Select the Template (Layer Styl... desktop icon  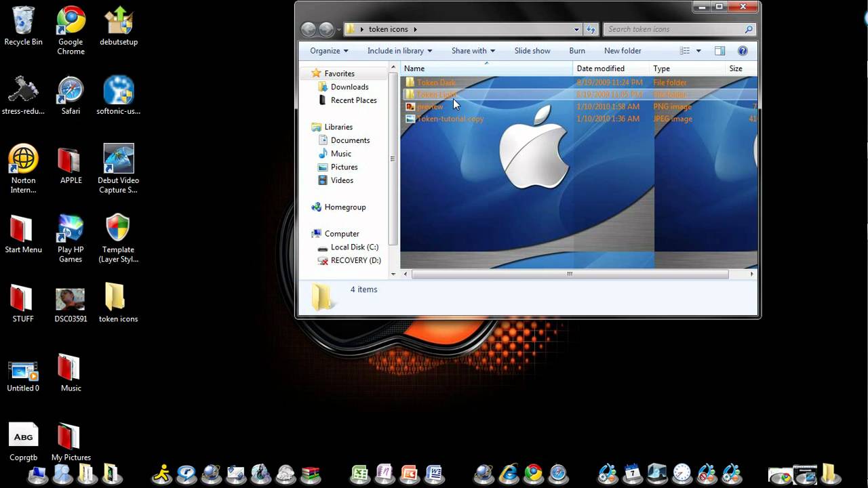119,239
